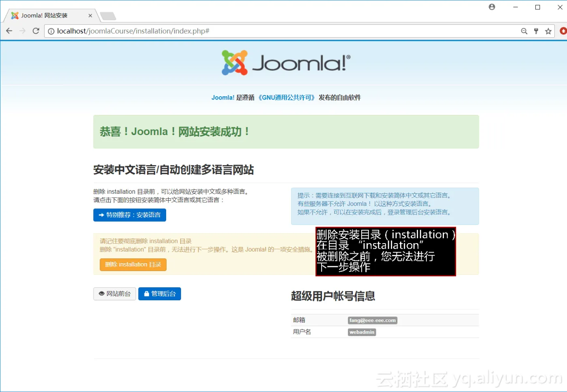
Task: Open the Chrome user profile icon
Action: point(492,7)
